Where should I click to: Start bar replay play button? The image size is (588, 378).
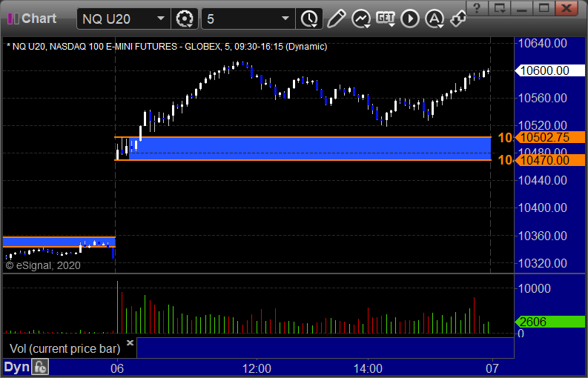pos(410,19)
